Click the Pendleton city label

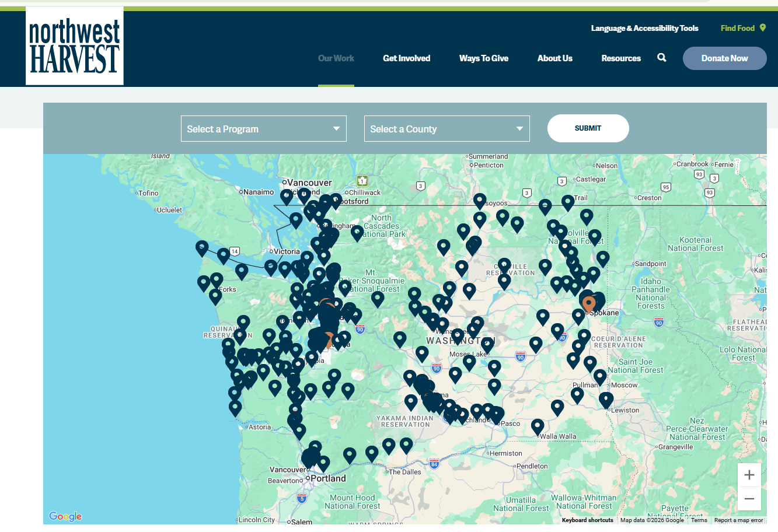coord(532,466)
